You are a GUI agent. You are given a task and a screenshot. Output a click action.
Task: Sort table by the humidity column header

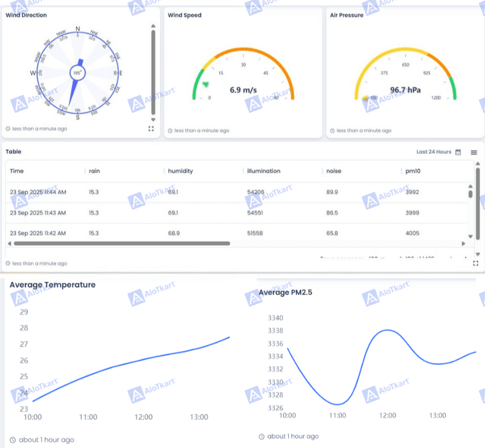coord(180,171)
